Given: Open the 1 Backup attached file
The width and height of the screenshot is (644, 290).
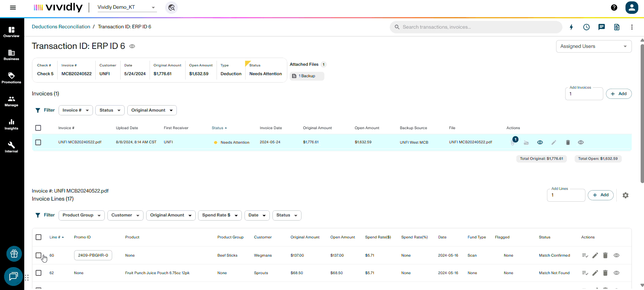Looking at the screenshot, I should [x=307, y=76].
